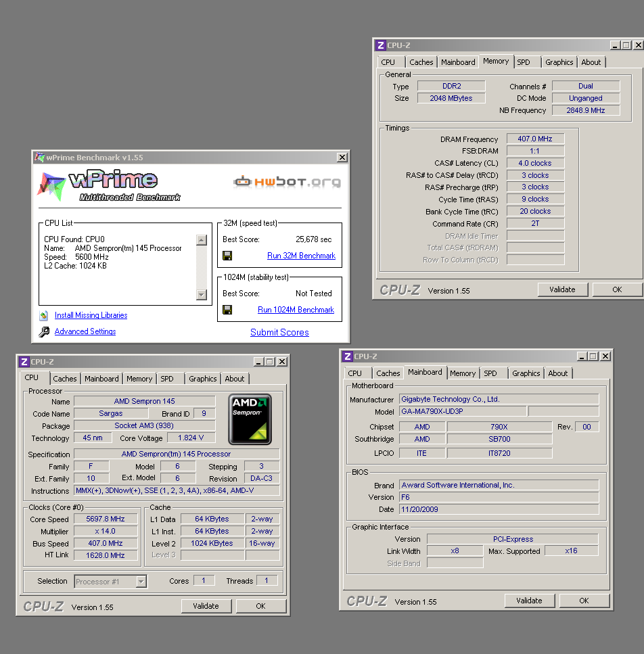Screen dimensions: 644x654
Task: Click the Model field GA-MA790X-UD3P
Action: pyautogui.click(x=463, y=411)
